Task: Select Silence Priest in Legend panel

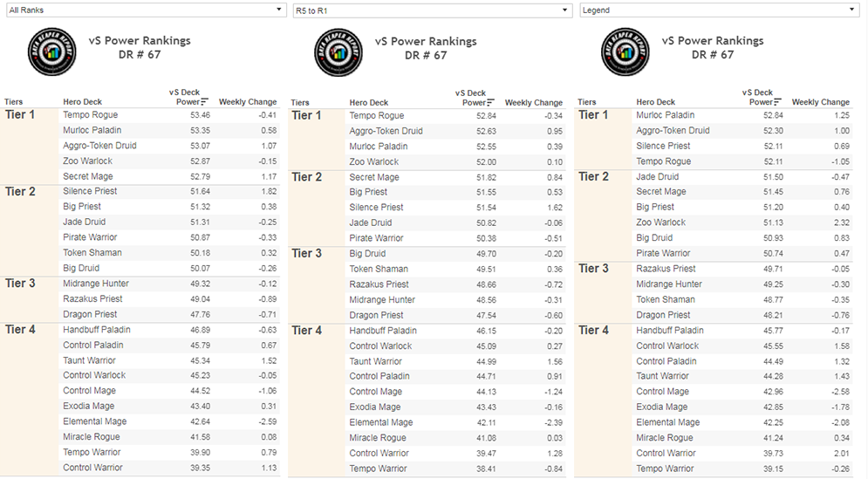Action: pos(663,146)
